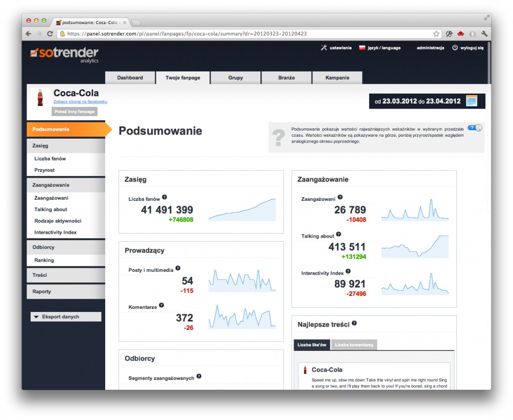This screenshot has height=420, width=513.
Task: Click help icon next to Interactivity Index
Action: click(x=348, y=271)
